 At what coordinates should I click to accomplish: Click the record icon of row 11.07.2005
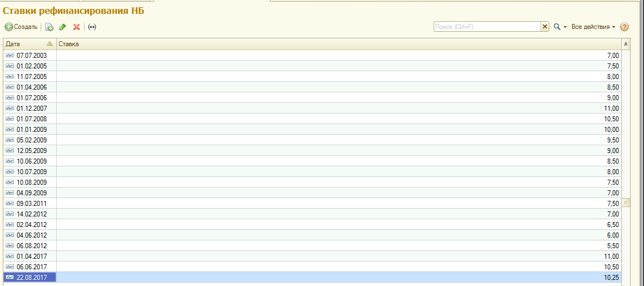click(x=9, y=76)
